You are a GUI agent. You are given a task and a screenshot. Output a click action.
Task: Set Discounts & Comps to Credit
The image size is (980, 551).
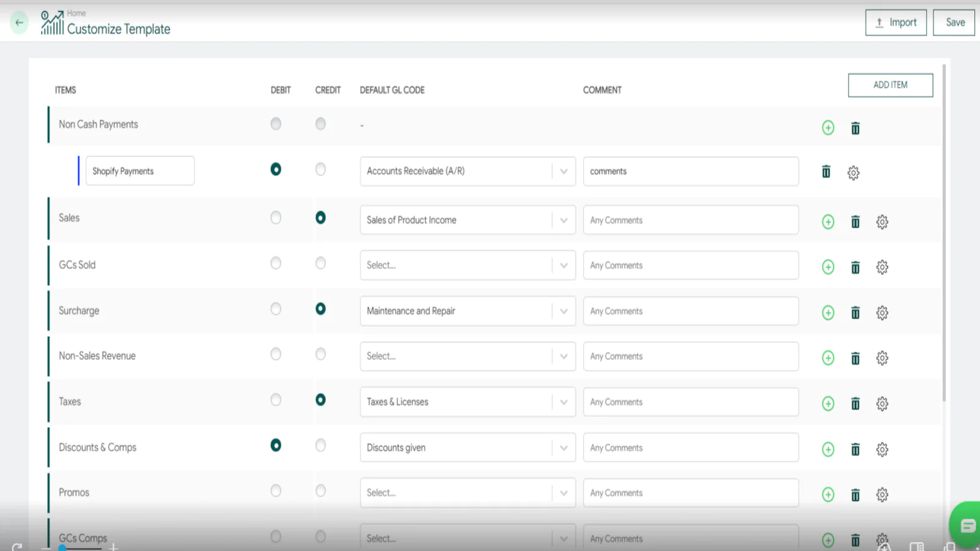click(x=320, y=446)
